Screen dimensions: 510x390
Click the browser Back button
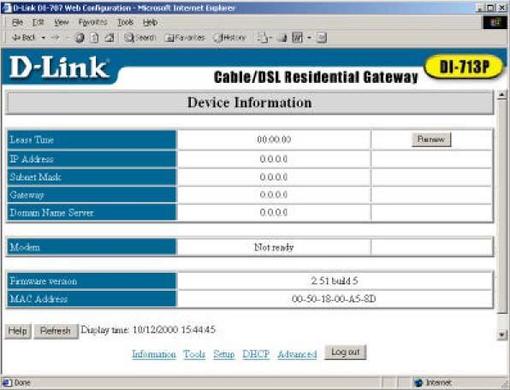pos(24,37)
